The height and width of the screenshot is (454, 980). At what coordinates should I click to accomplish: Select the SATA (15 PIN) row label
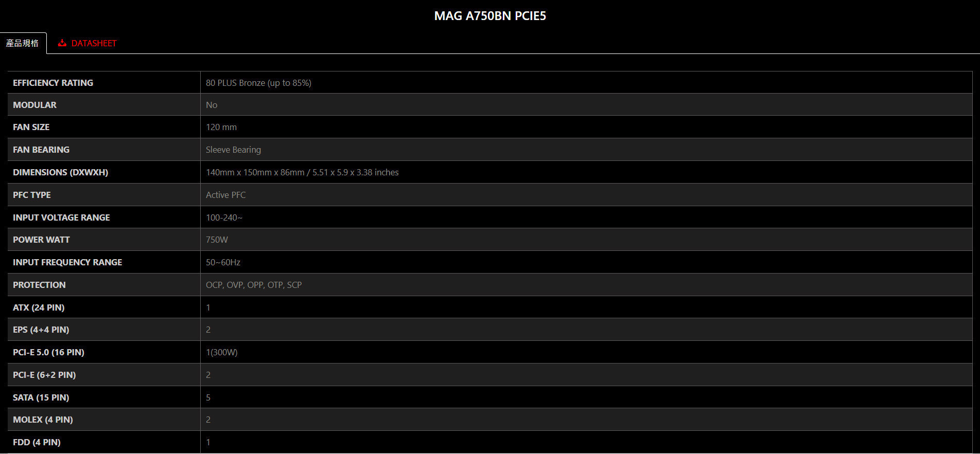(x=41, y=397)
